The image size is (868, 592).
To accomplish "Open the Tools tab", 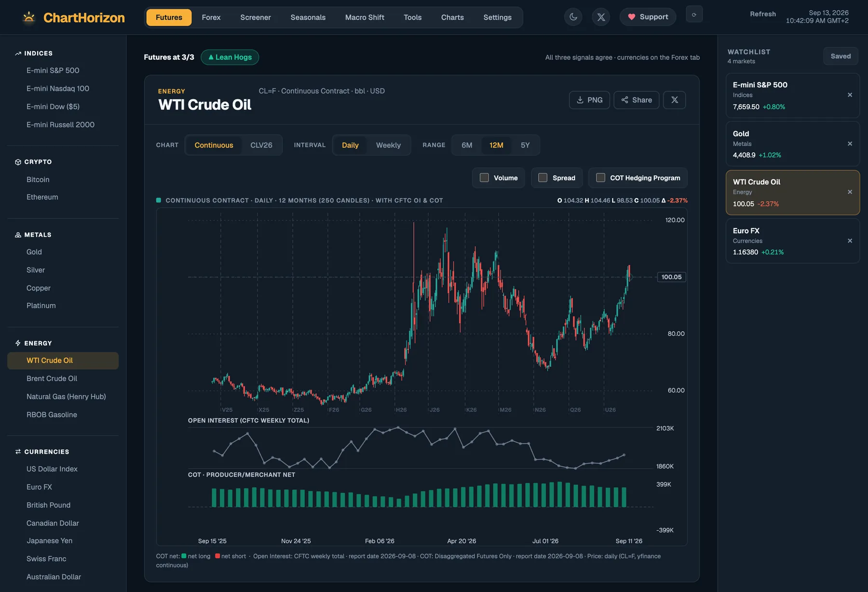I will pos(413,17).
